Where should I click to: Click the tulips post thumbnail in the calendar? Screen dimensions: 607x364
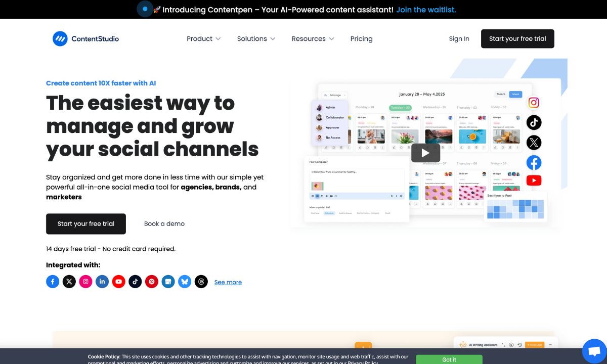405,136
